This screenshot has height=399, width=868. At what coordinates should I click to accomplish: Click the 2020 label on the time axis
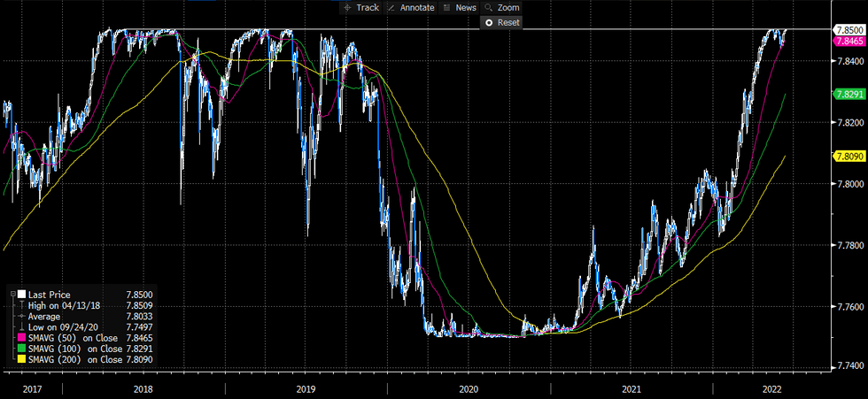468,389
